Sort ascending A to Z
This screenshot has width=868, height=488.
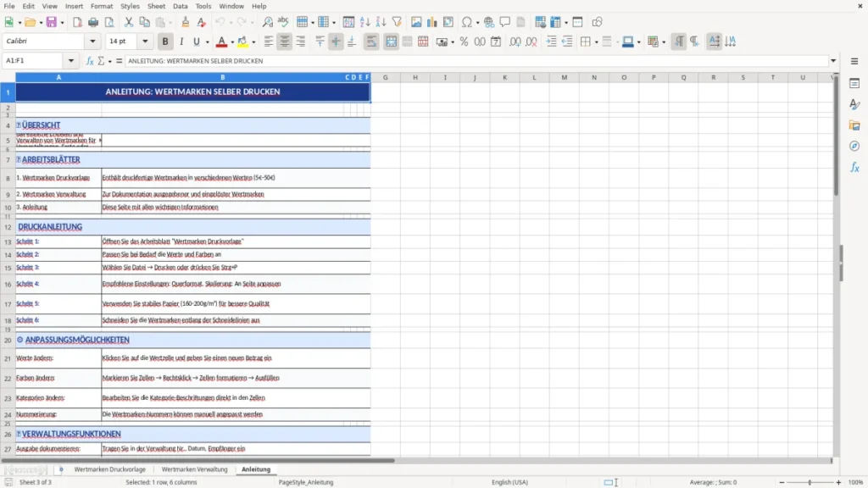click(x=364, y=22)
